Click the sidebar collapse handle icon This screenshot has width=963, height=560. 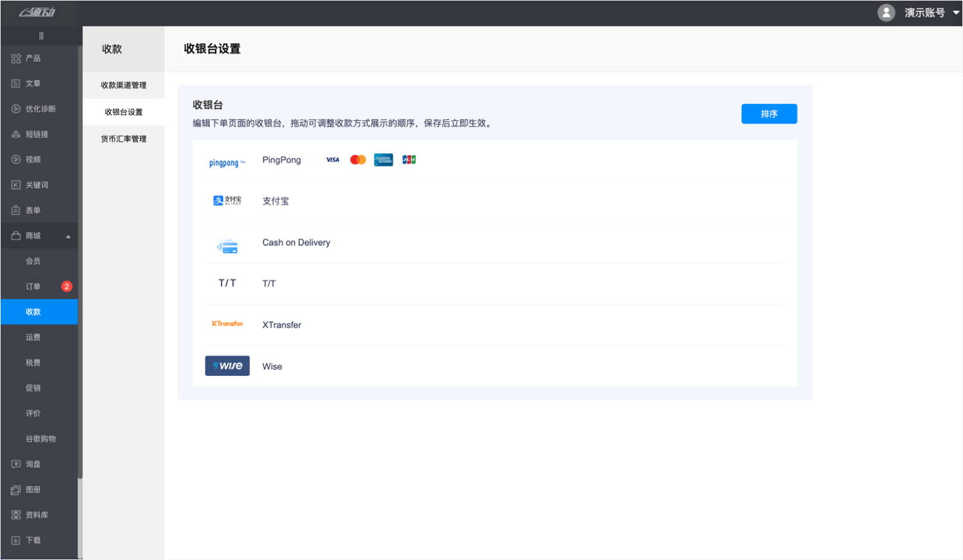point(41,36)
